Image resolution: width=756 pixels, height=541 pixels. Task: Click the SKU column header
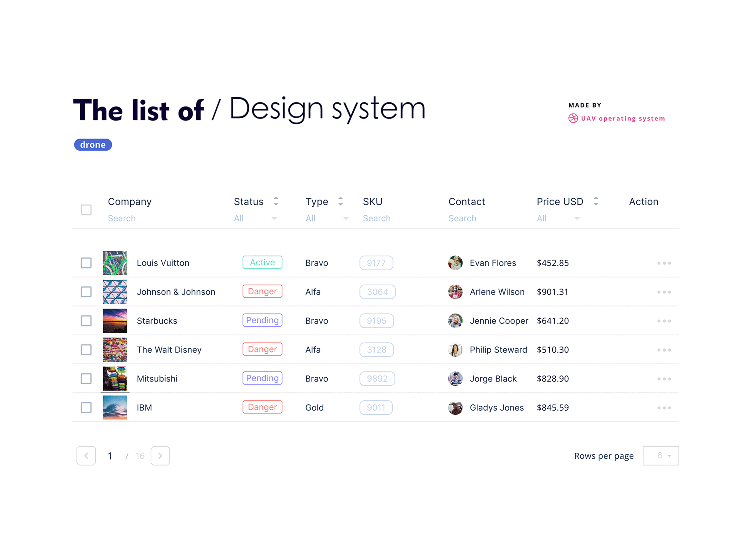373,202
